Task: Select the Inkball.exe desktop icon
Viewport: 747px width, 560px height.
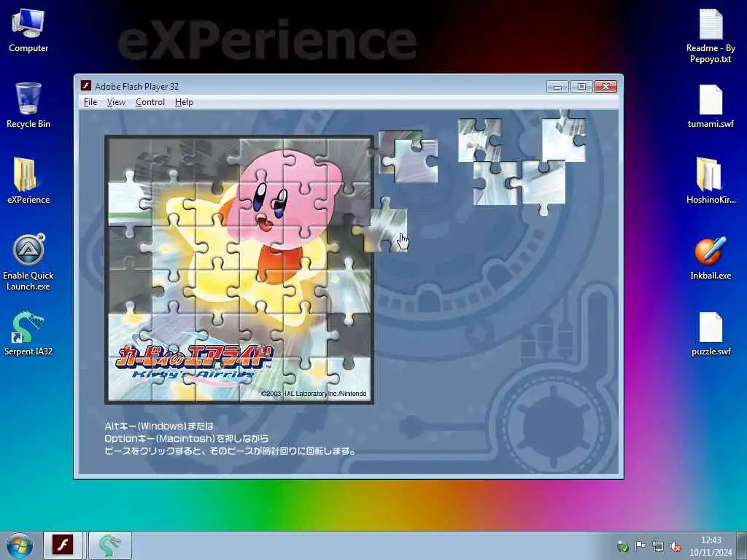Action: [711, 257]
